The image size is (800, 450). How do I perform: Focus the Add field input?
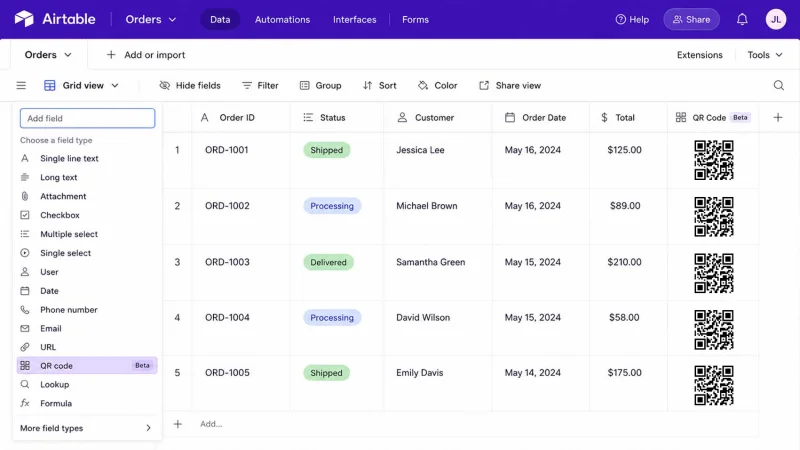tap(87, 118)
